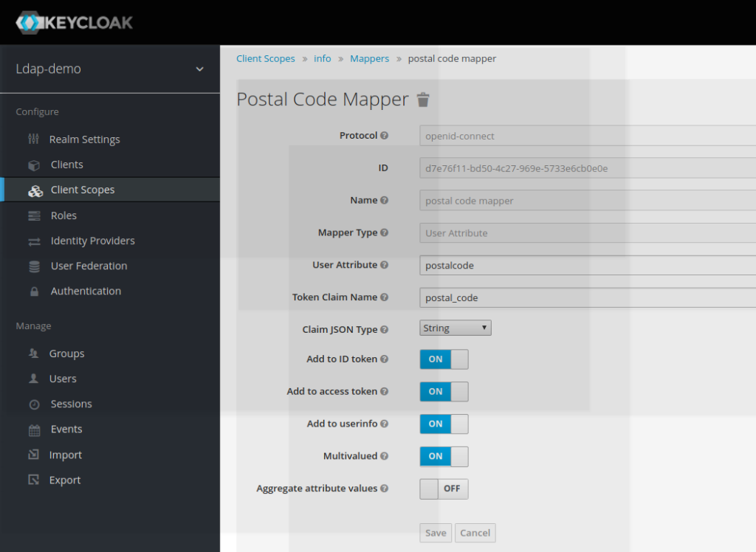Viewport: 756px width, 552px height.
Task: Show help tooltip for Add to ID token
Action: click(x=384, y=359)
